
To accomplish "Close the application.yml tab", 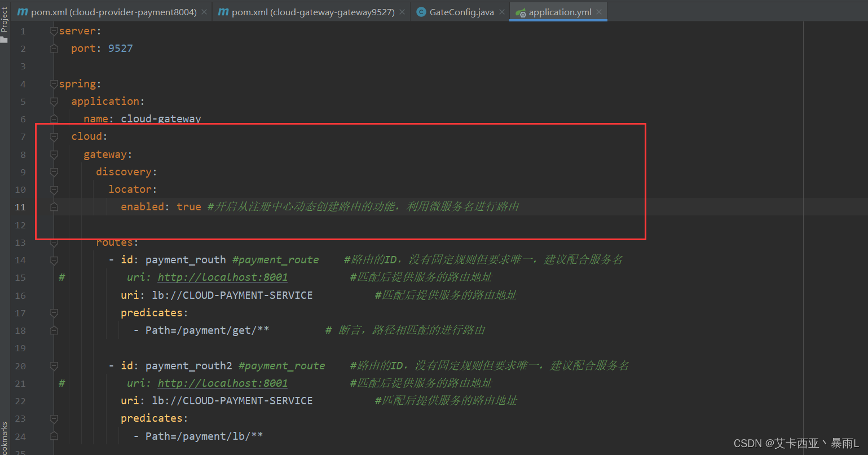I will click(598, 12).
